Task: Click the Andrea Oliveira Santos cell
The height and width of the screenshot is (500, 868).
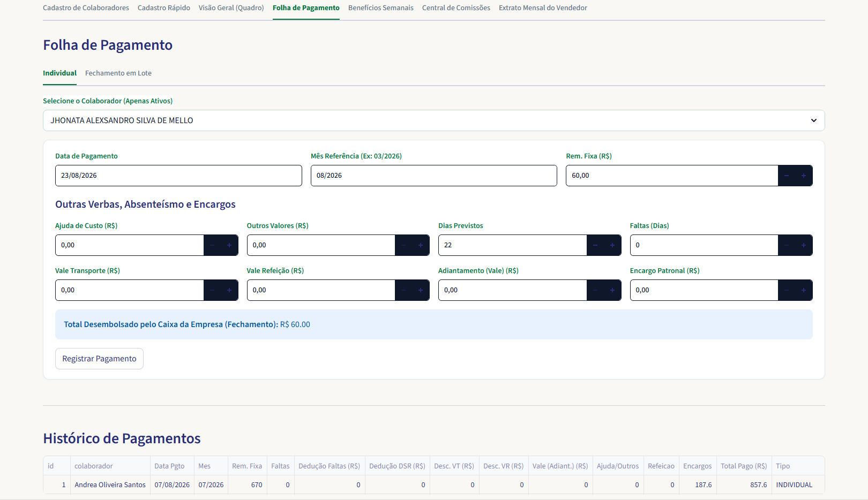Action: point(110,484)
